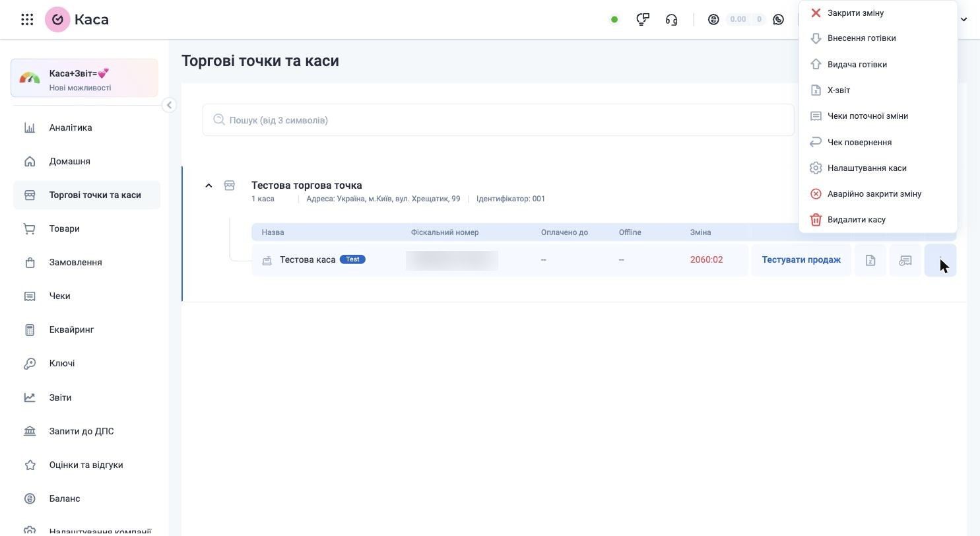Click the store icon beside Тестова торгова точка
Screen dimensions: 980x536
(230, 185)
